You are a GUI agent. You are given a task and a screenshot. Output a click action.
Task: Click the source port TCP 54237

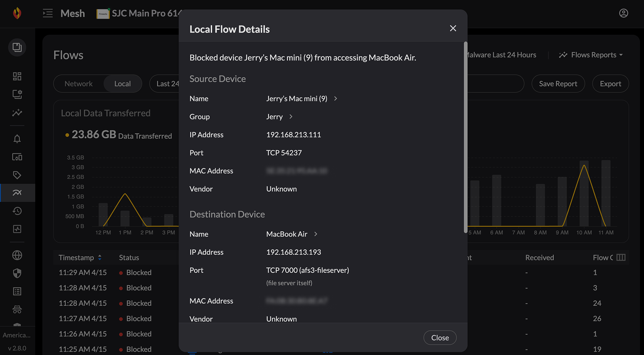(x=284, y=153)
